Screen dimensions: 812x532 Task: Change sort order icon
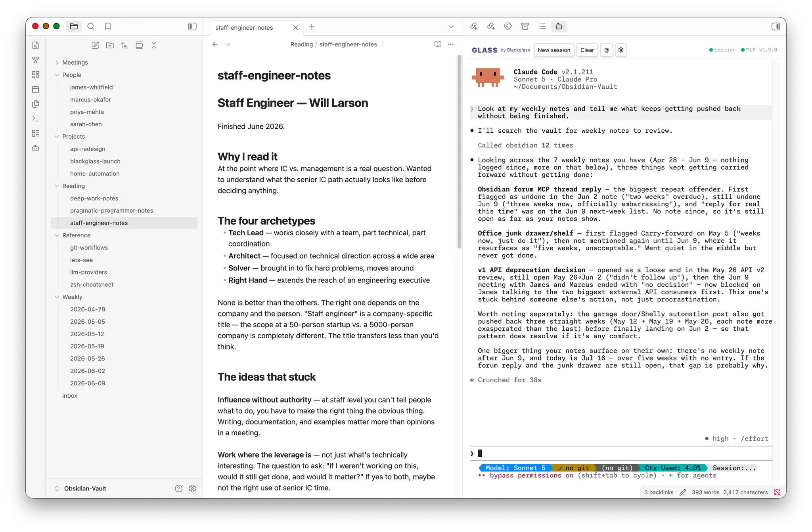[124, 45]
